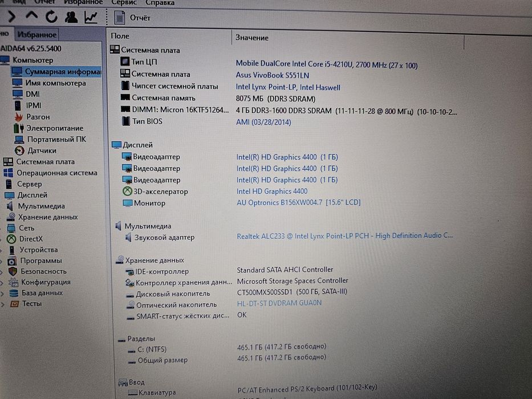Viewport: 532px width, 399px height.
Task: Select Компьютер in the tree
Action: [33, 60]
